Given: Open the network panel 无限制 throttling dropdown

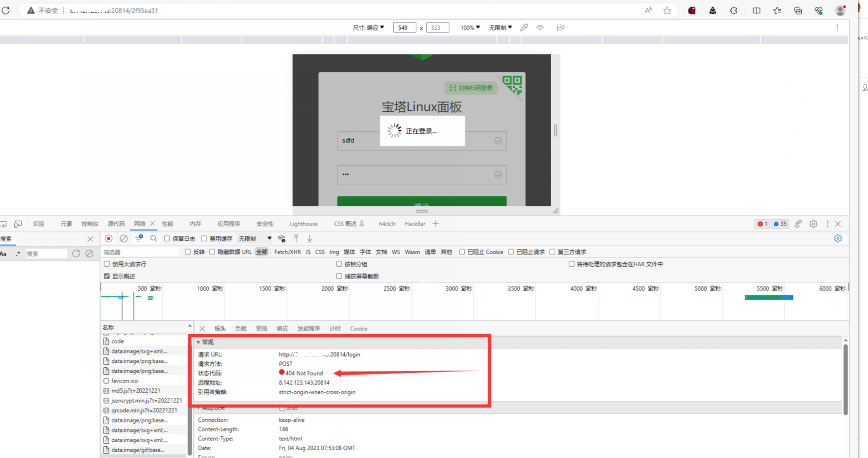Looking at the screenshot, I should click(x=255, y=238).
